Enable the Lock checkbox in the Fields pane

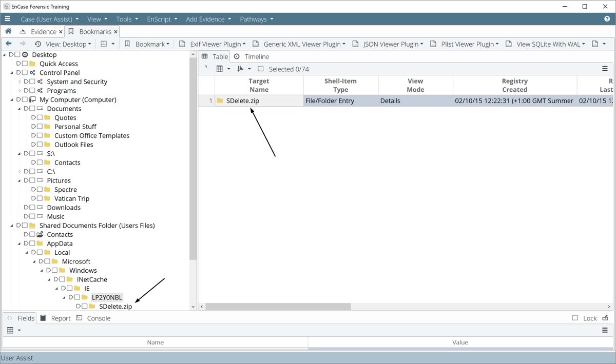point(575,318)
